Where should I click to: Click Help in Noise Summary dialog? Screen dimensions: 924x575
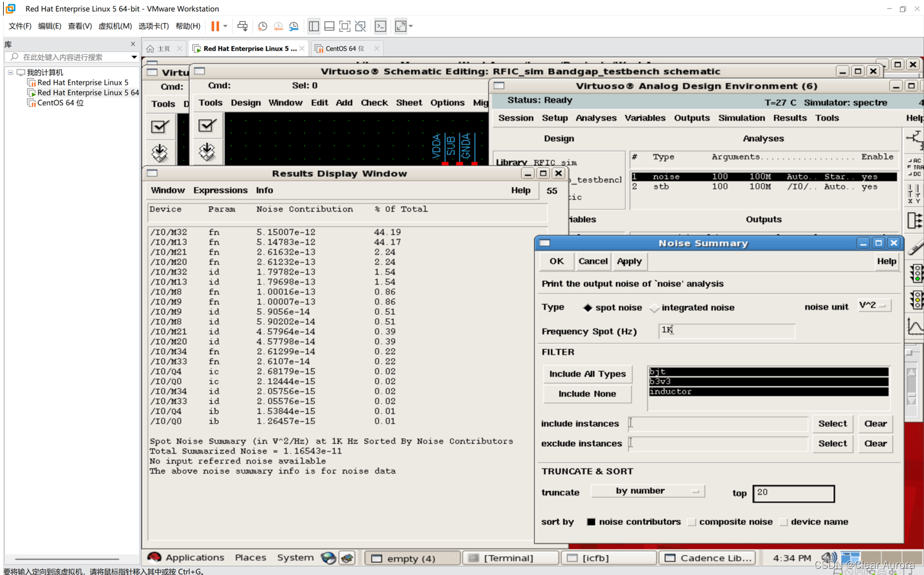pos(886,261)
